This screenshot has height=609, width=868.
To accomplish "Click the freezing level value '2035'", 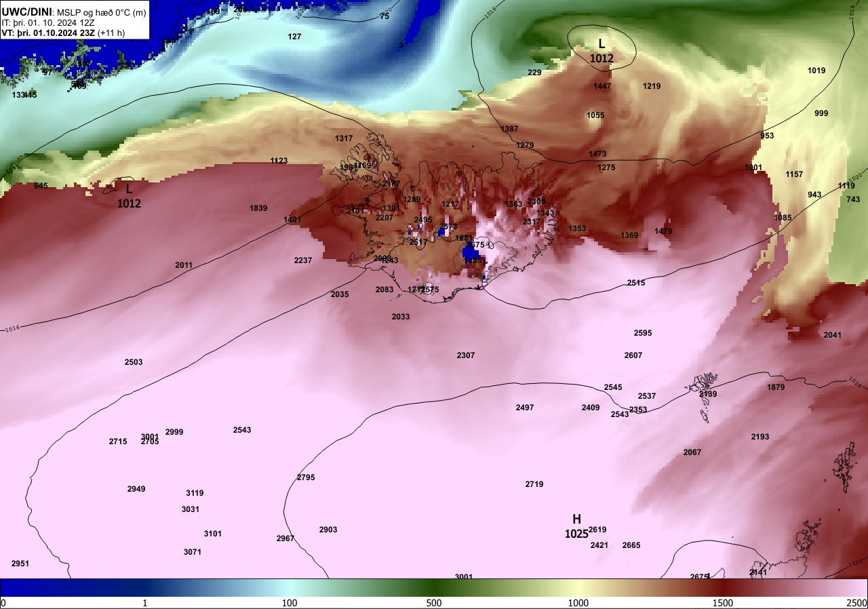I will [x=340, y=294].
